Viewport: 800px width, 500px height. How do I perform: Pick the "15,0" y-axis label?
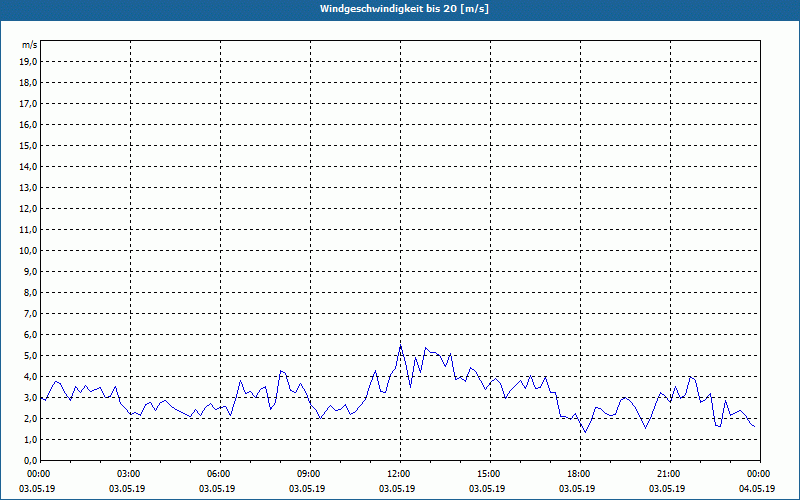(28, 145)
